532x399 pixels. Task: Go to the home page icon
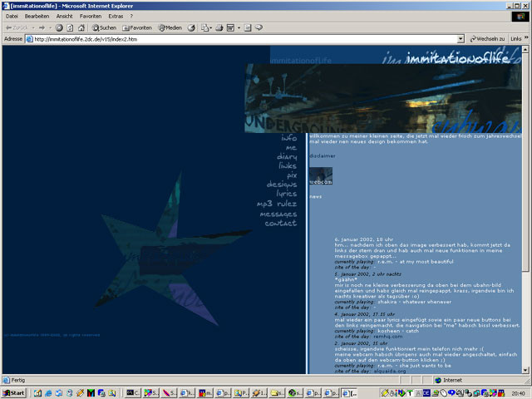[x=81, y=27]
